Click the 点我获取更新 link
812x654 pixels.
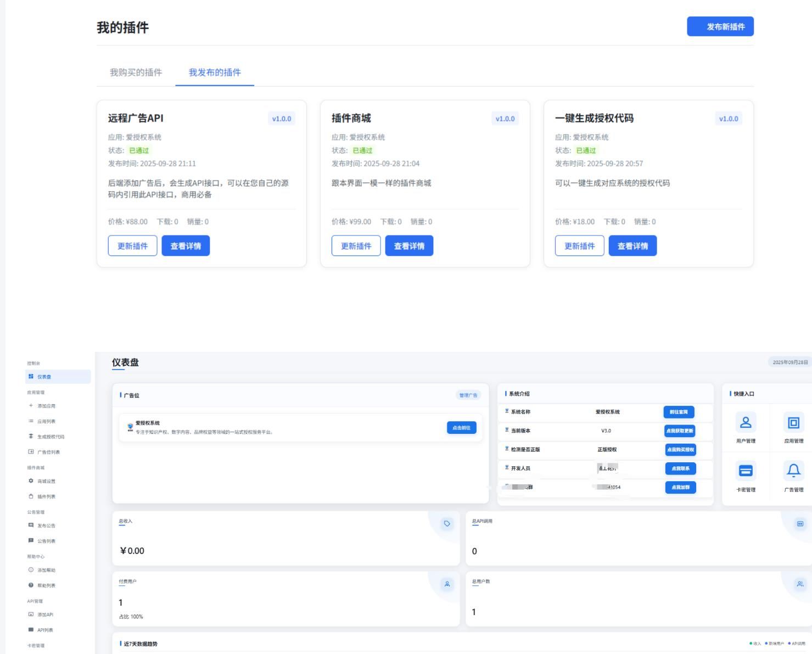[x=680, y=431]
